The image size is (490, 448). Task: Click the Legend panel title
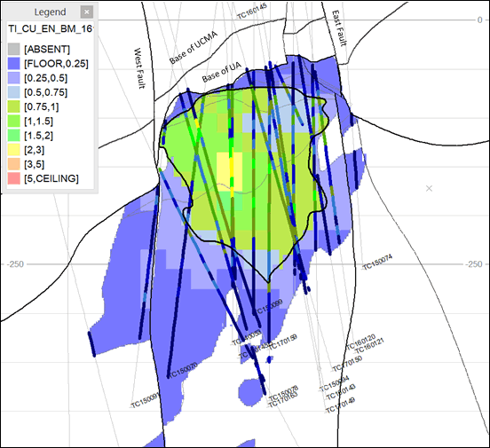(50, 12)
